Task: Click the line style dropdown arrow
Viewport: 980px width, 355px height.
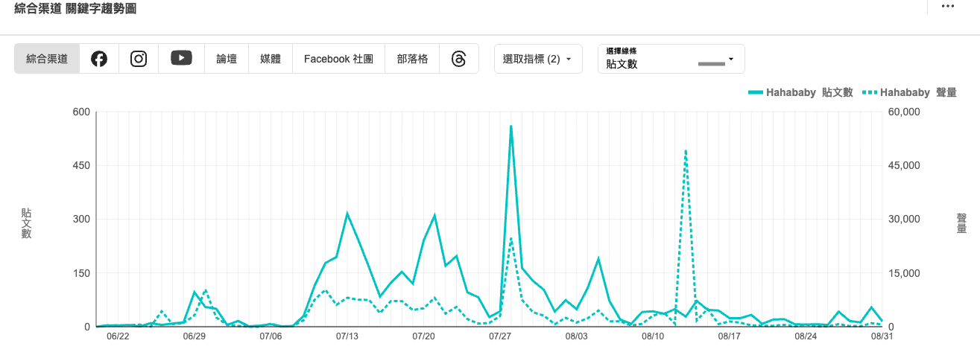Action: click(x=731, y=59)
